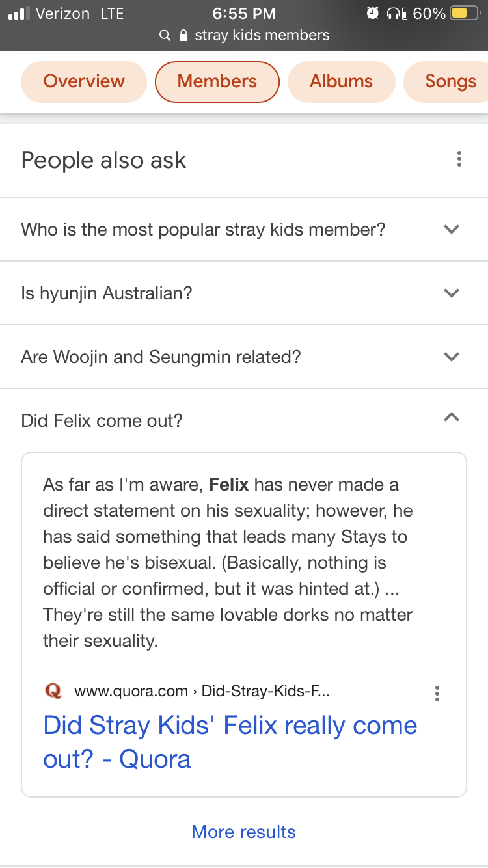This screenshot has height=868, width=488.
Task: Expand 'Is hyunjin Australian?' chevron
Action: 451,293
